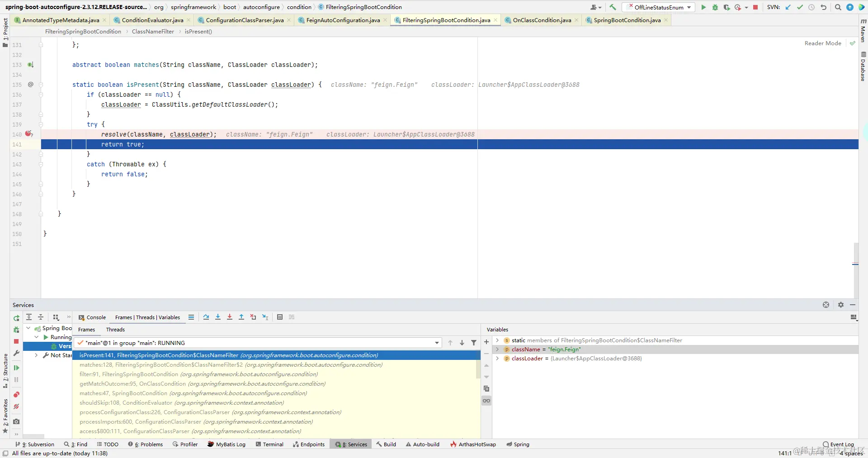Add a new watch with plus icon
Screen dimensions: 868x458
click(486, 342)
